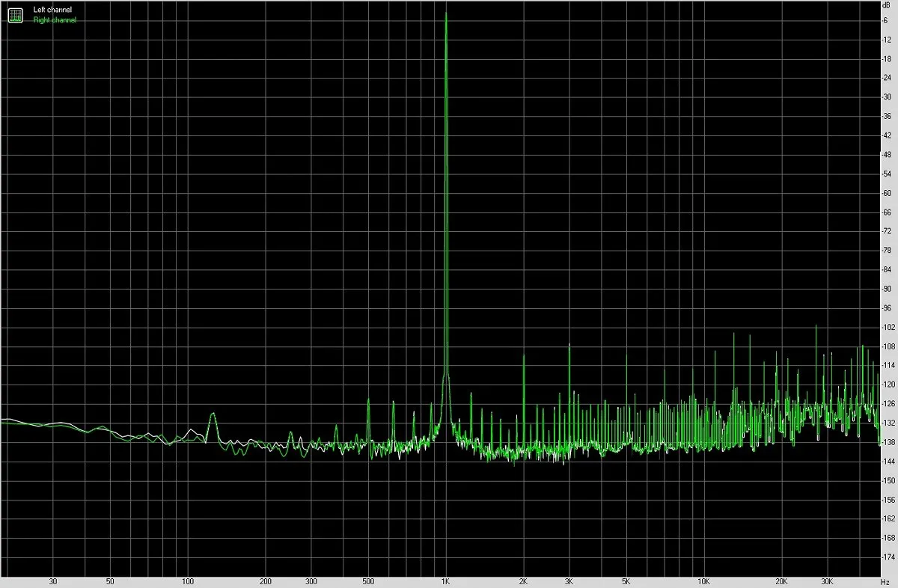Click the -102 dB axis value
Screen dimensions: 898x588
[888, 327]
